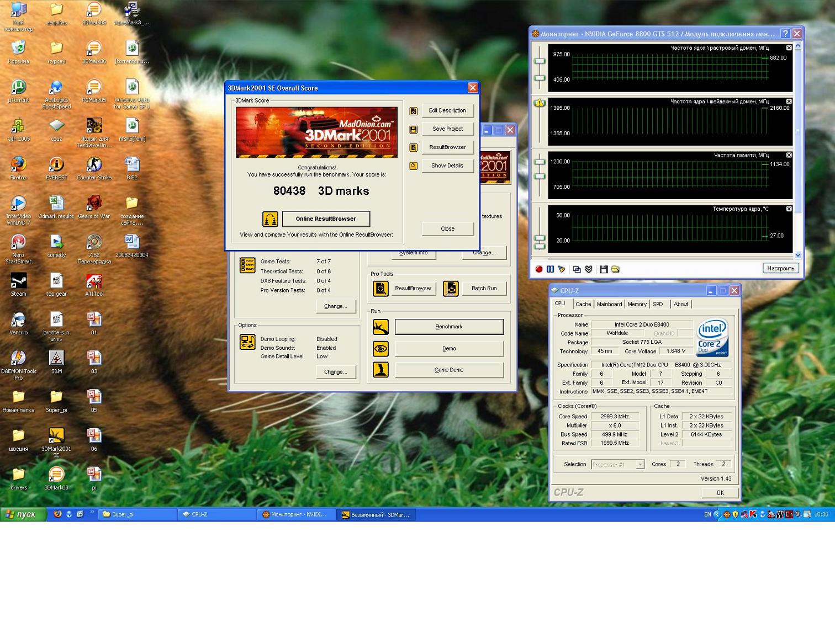Click the double-chevron icon in Monitoring toolbar
This screenshot has height=644, width=835.
(589, 269)
